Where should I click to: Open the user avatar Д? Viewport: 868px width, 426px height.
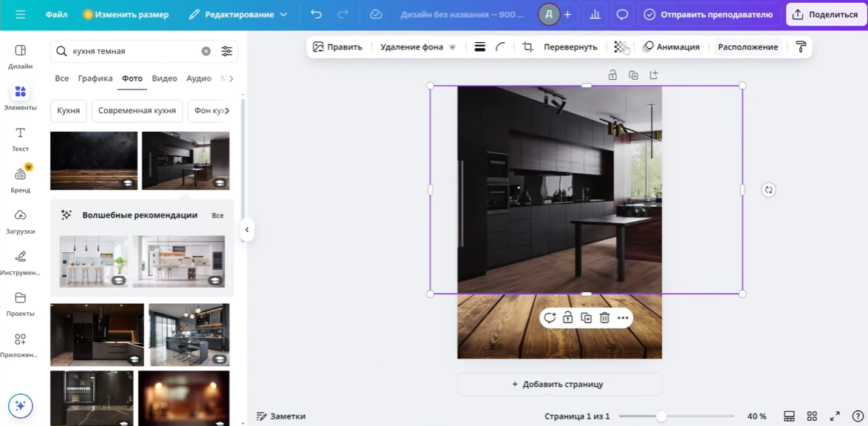549,14
